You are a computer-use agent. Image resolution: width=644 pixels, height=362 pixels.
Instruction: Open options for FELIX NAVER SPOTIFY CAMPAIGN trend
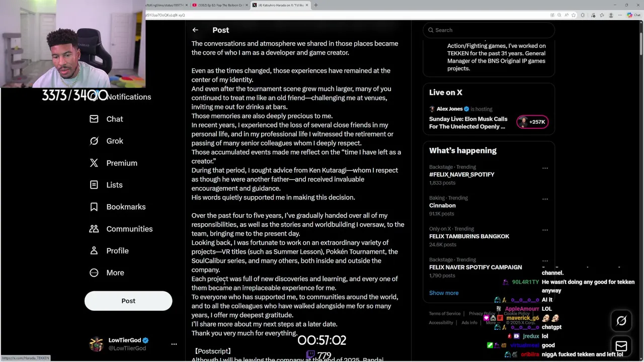(x=545, y=261)
